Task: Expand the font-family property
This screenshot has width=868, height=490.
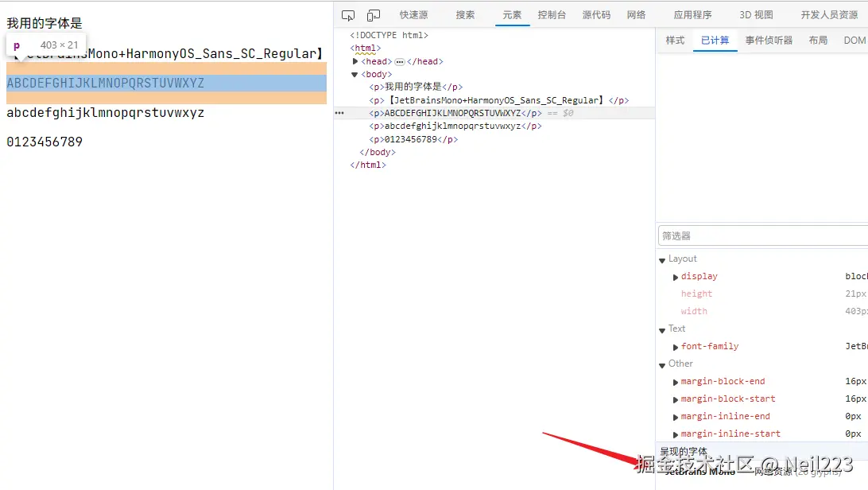Action: click(x=676, y=347)
